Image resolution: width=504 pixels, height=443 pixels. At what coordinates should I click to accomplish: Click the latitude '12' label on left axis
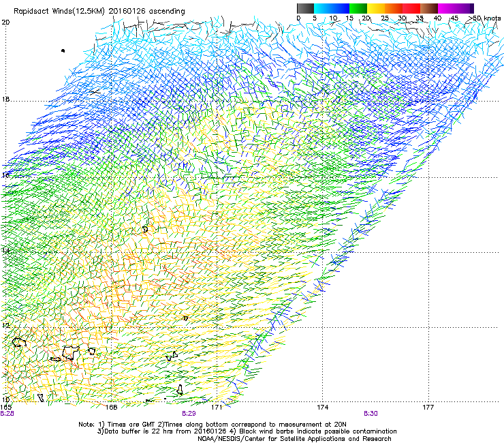pos(5,326)
